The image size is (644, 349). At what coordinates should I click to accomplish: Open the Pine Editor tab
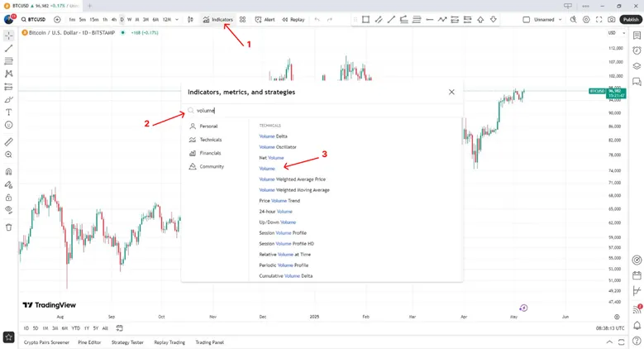point(89,342)
